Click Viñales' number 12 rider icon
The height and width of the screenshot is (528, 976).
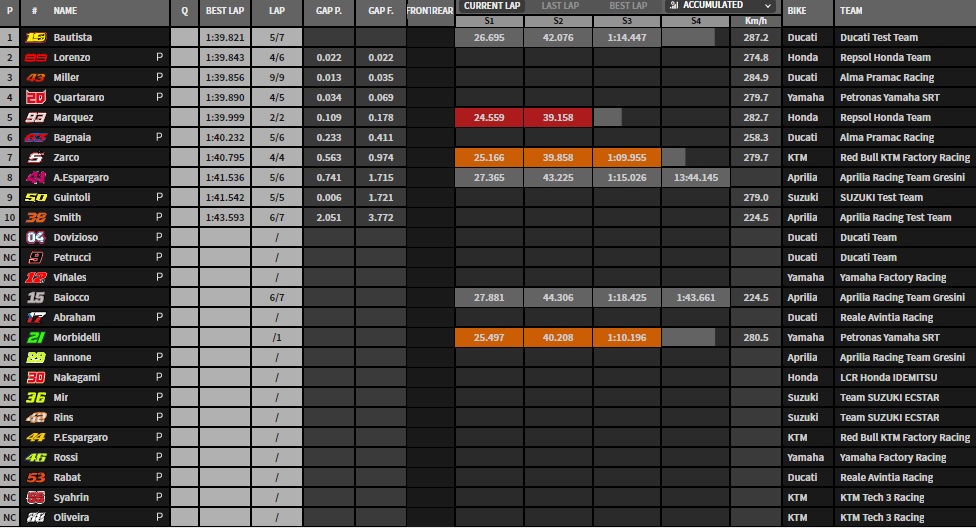[x=35, y=277]
